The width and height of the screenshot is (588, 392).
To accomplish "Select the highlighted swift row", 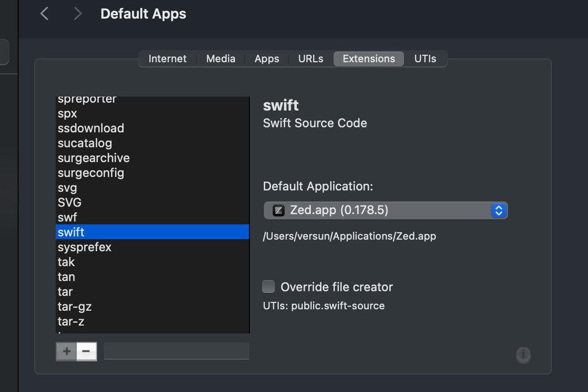I will click(x=152, y=232).
